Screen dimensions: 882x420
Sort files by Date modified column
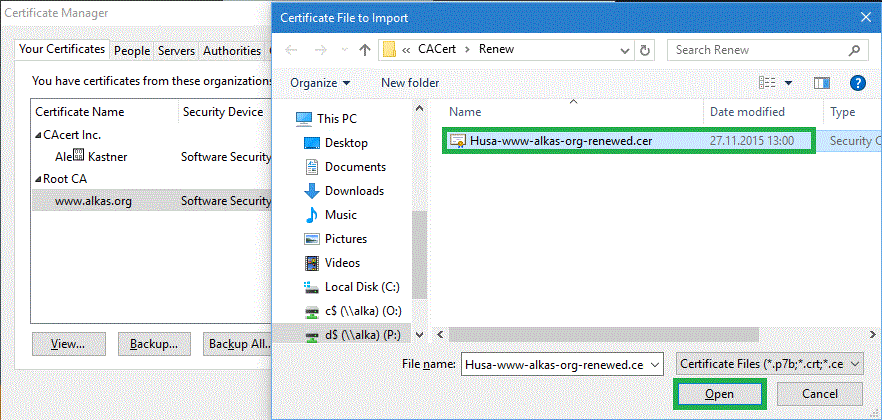(747, 112)
